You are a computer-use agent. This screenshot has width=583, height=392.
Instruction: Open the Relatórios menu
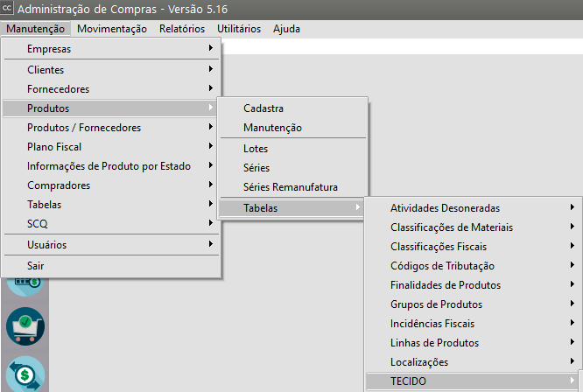click(182, 29)
